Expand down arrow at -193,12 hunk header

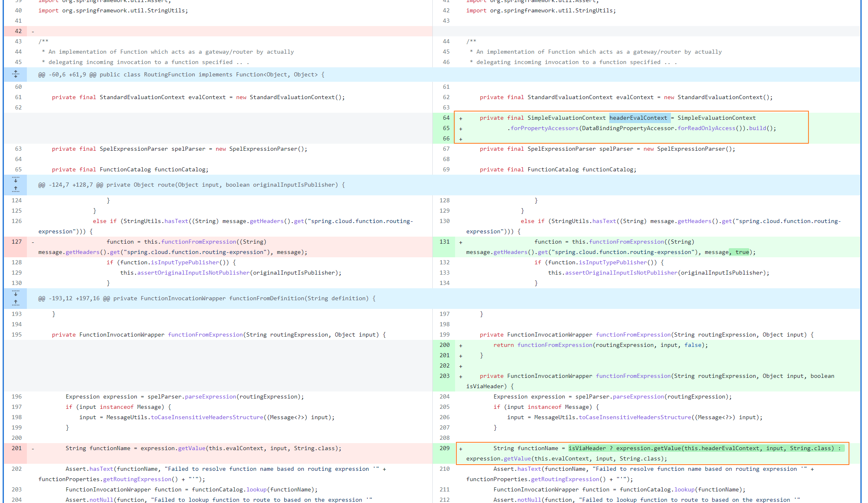click(x=16, y=294)
